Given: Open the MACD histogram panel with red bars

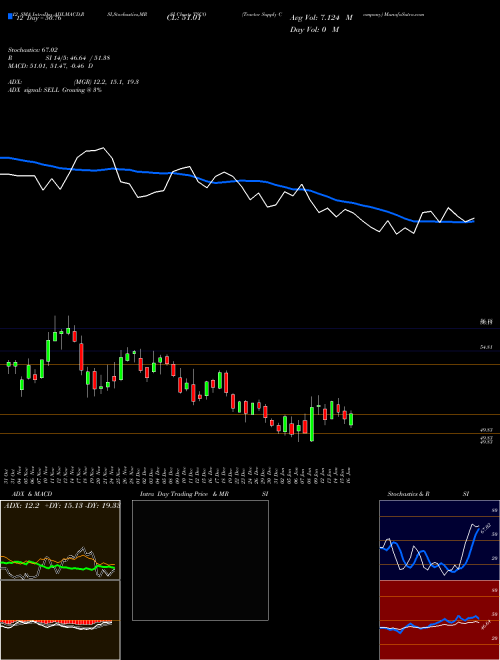Looking at the screenshot, I should [60, 620].
